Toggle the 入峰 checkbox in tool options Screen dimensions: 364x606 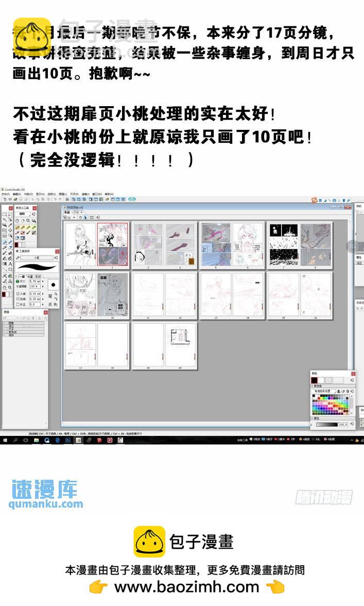(18, 293)
